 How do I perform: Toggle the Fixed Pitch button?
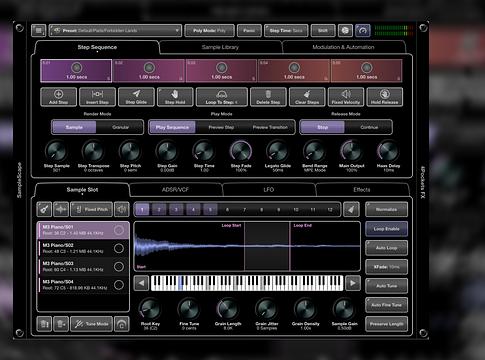(x=92, y=210)
